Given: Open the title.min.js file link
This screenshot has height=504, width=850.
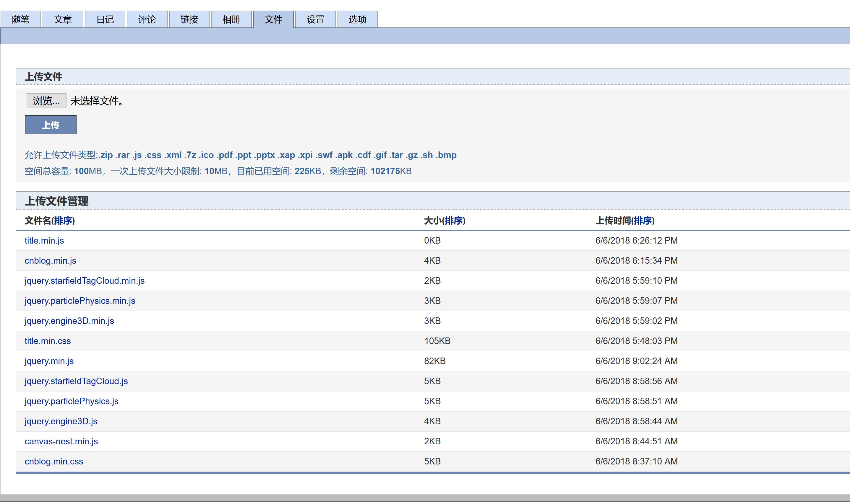Looking at the screenshot, I should pyautogui.click(x=44, y=241).
